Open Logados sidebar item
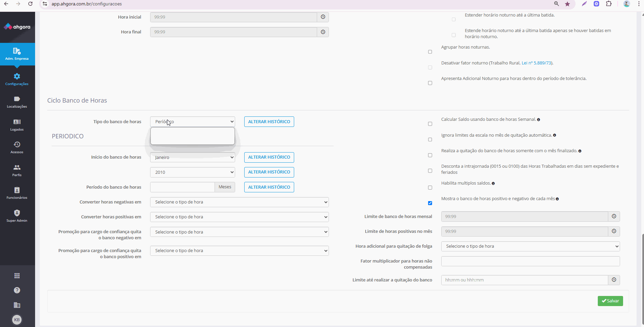The image size is (644, 327). (x=17, y=125)
